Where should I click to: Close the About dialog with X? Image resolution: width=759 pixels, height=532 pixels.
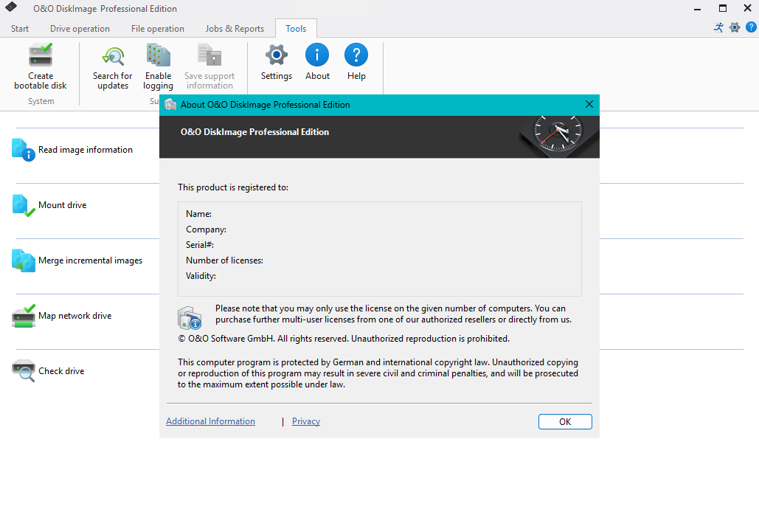[x=589, y=105]
